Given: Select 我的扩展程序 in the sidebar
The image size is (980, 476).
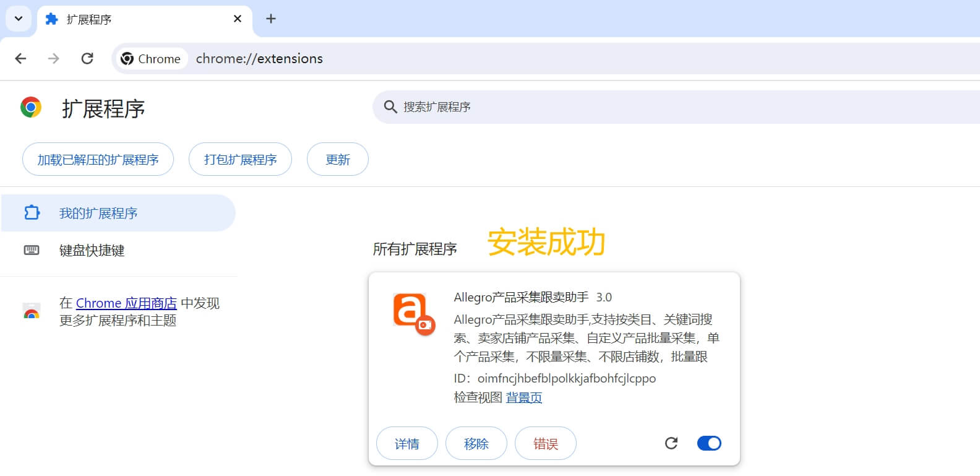Looking at the screenshot, I should click(x=118, y=213).
